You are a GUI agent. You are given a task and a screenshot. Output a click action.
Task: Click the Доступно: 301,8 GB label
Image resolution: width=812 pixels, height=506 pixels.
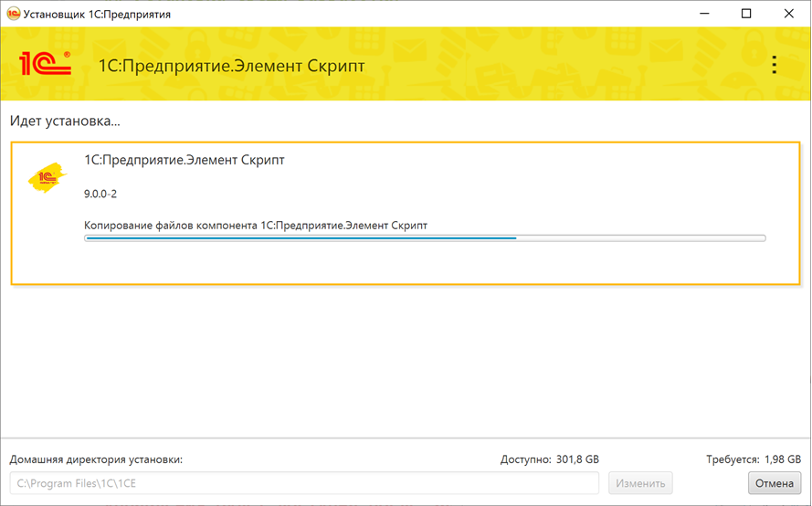click(549, 459)
